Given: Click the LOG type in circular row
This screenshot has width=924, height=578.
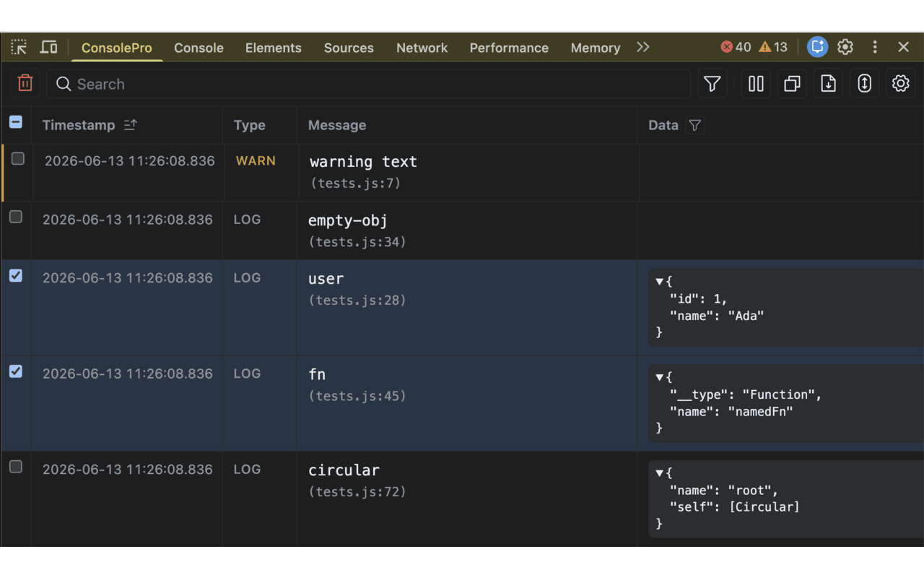Looking at the screenshot, I should [247, 469].
